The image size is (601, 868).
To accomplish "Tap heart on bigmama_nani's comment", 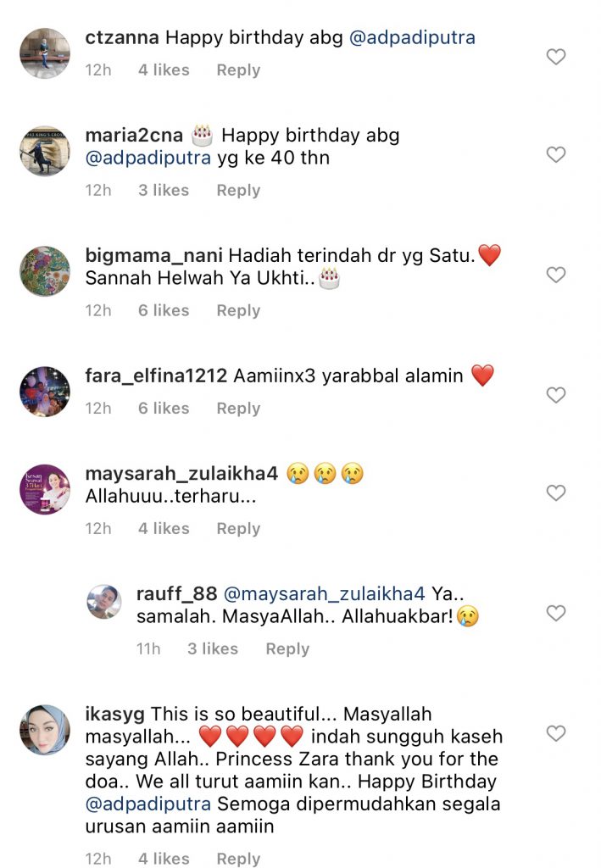I will click(x=555, y=275).
